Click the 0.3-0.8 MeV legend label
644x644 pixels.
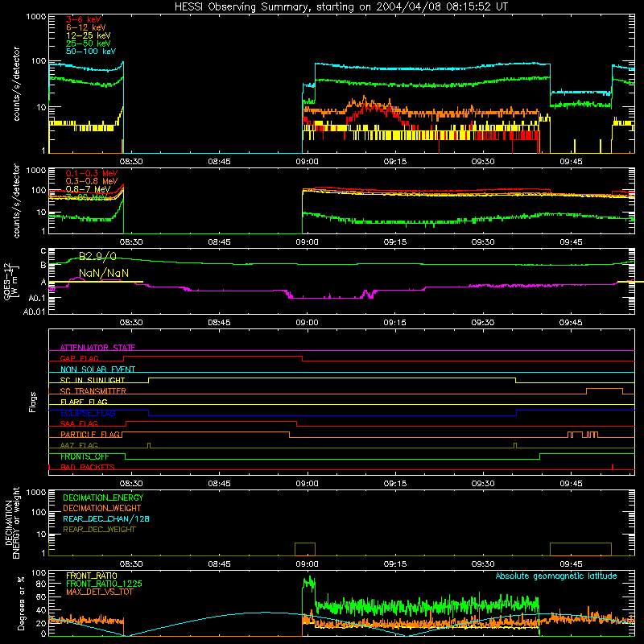point(92,181)
